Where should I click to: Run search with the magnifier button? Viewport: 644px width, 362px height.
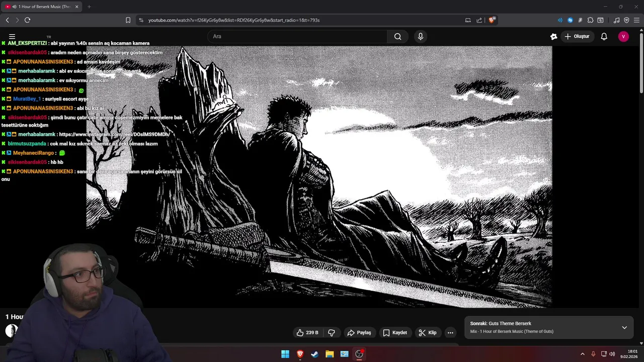point(397,36)
